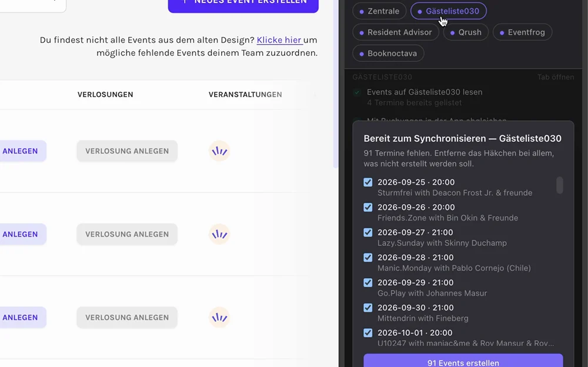
Task: Uncheck the 2026-09-27 Lazy.Sunday event
Action: click(x=368, y=232)
